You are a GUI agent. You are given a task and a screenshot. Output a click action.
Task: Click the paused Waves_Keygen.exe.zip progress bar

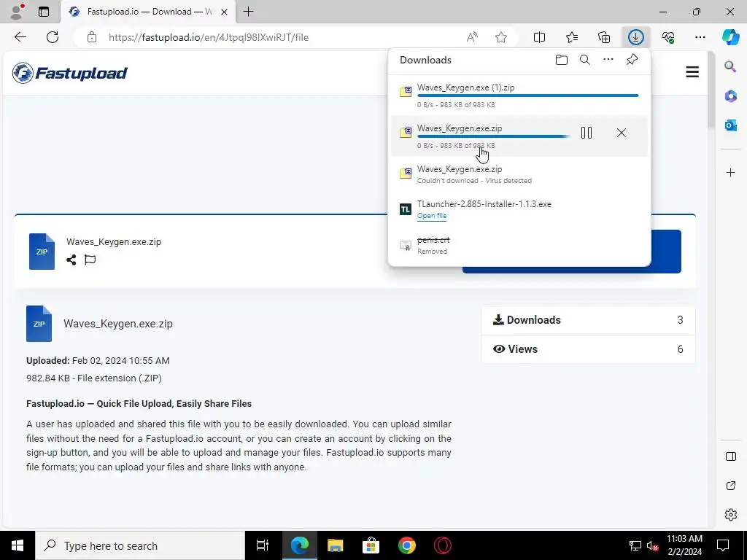click(x=494, y=136)
